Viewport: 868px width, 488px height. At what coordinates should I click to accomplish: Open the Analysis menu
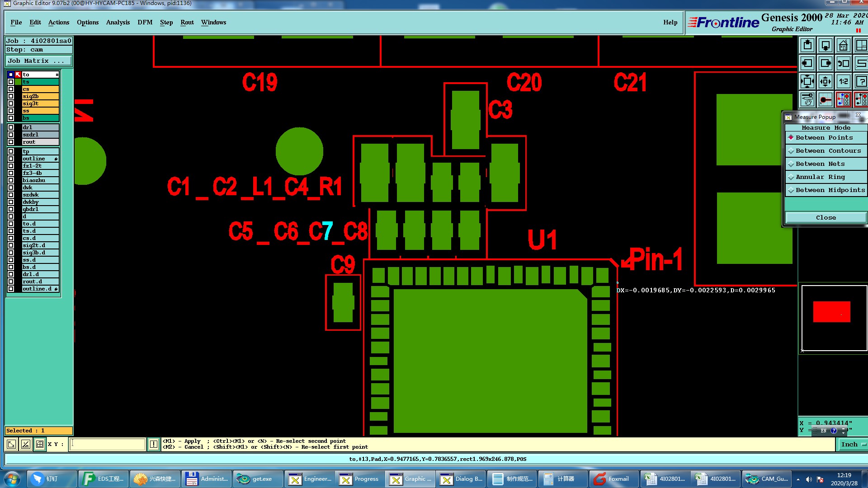pos(118,23)
